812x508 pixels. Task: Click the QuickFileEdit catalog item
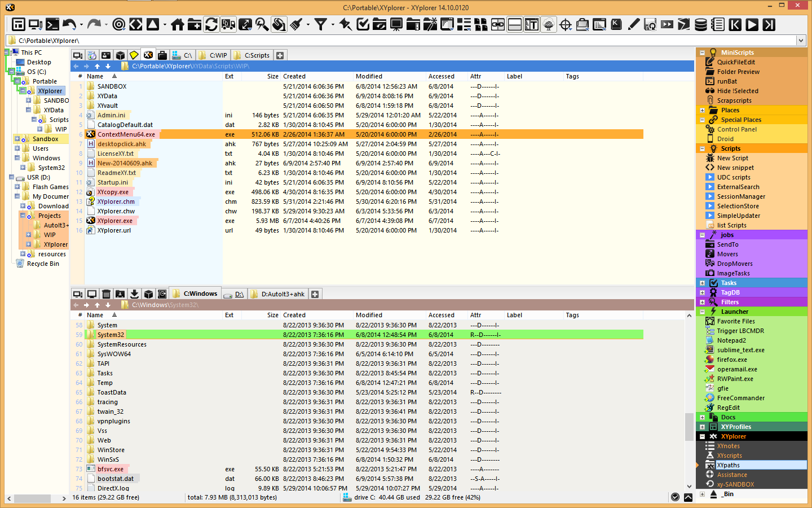pyautogui.click(x=736, y=62)
